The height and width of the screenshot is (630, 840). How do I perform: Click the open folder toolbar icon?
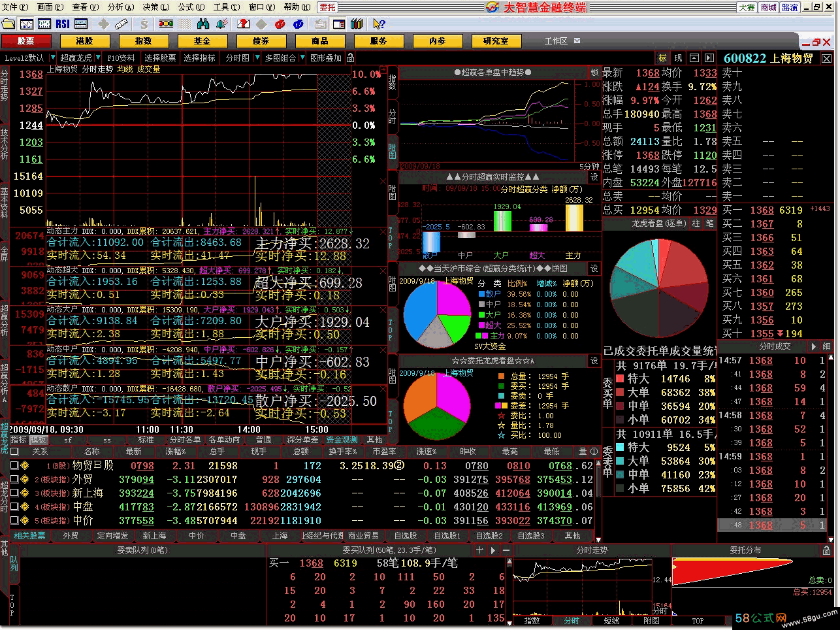8,24
